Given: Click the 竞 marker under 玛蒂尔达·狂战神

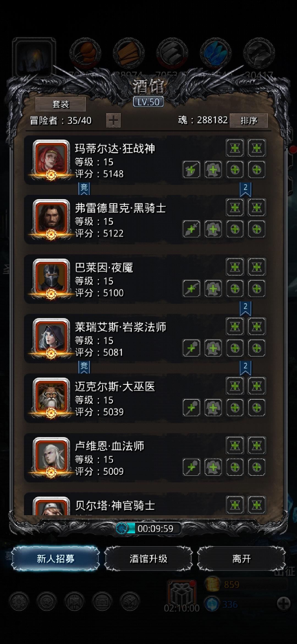Looking at the screenshot, I should point(84,189).
